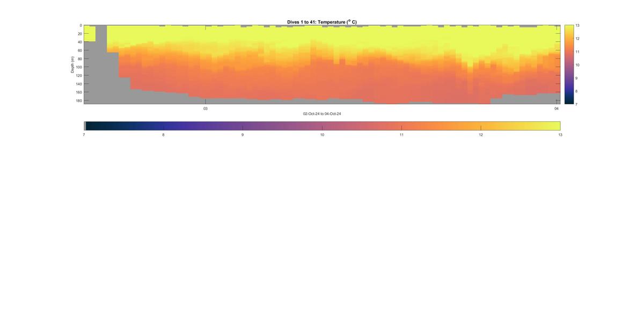Image resolution: width=644 pixels, height=334 pixels.
Task: Click the depth tick label '180'
Action: (x=78, y=100)
